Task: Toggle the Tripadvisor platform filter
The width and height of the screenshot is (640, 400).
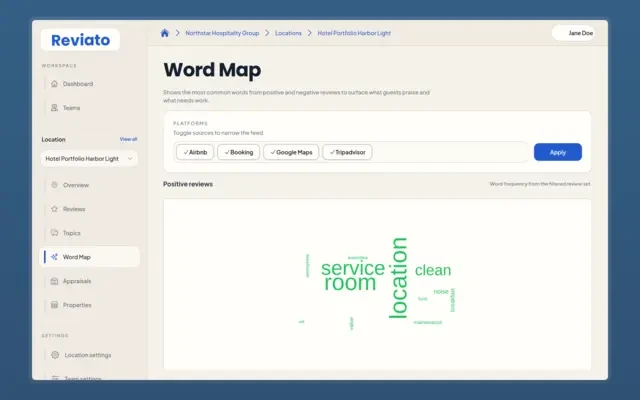Action: [x=347, y=152]
